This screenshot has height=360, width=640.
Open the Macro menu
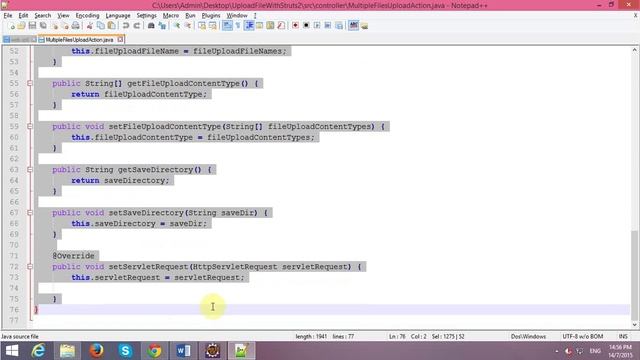pyautogui.click(x=171, y=16)
